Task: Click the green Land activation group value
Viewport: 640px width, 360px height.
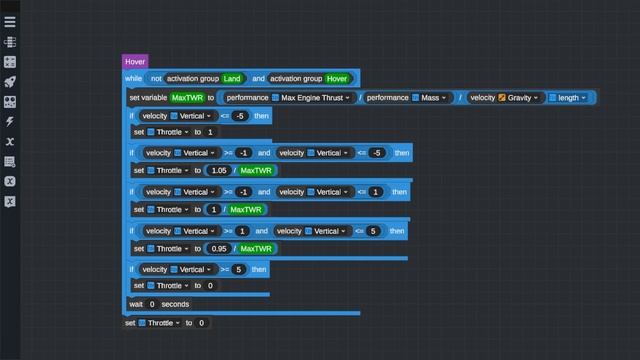Action: point(232,79)
